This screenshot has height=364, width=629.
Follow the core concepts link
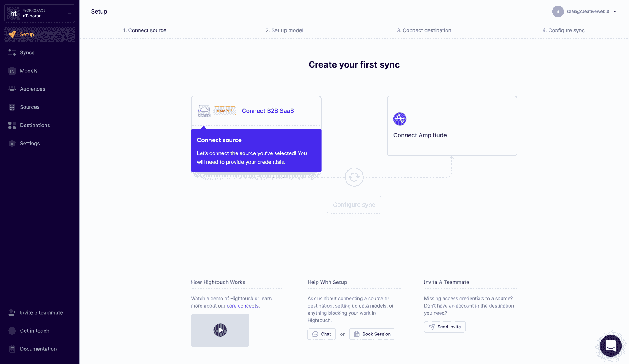243,306
